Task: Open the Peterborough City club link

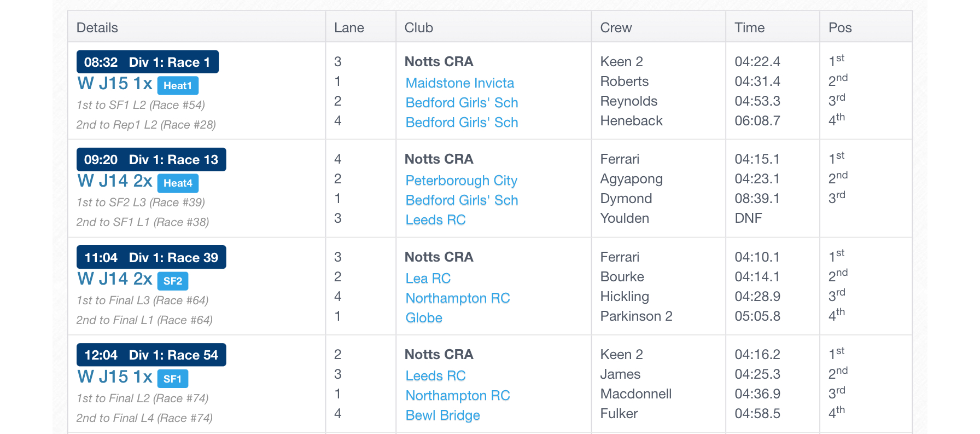Action: (461, 181)
